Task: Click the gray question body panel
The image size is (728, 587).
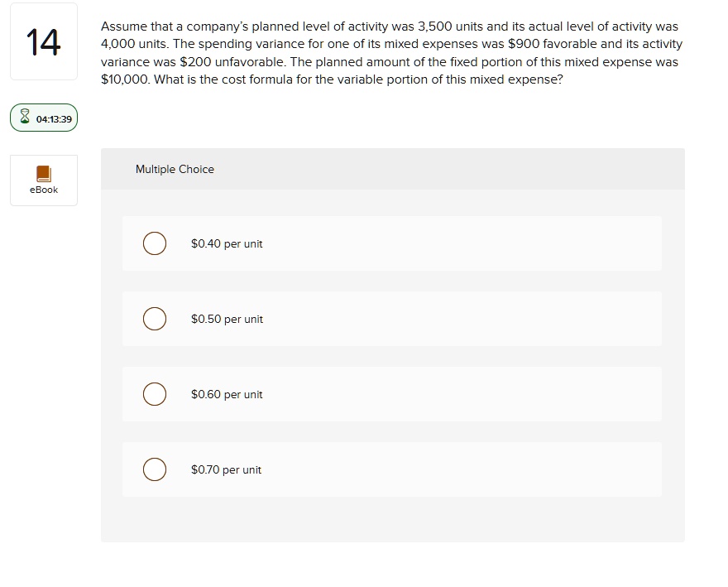Action: click(392, 522)
